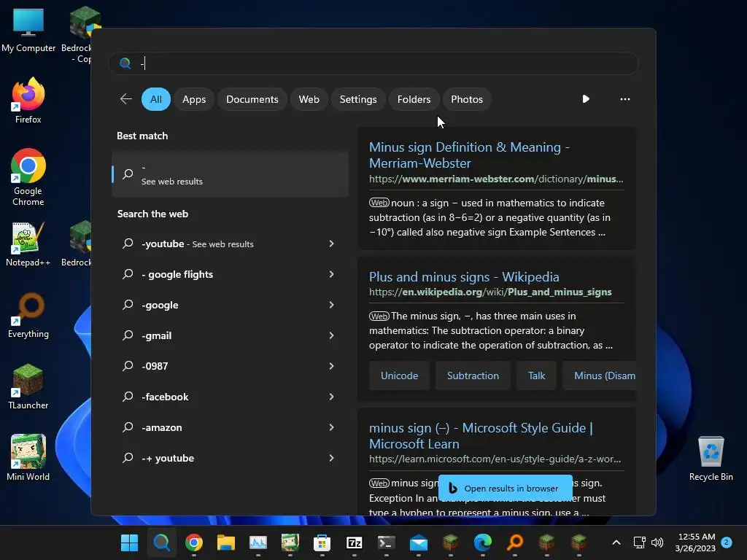Viewport: 747px width, 560px height.
Task: Expand the -amazon suggestion arrow
Action: (332, 427)
